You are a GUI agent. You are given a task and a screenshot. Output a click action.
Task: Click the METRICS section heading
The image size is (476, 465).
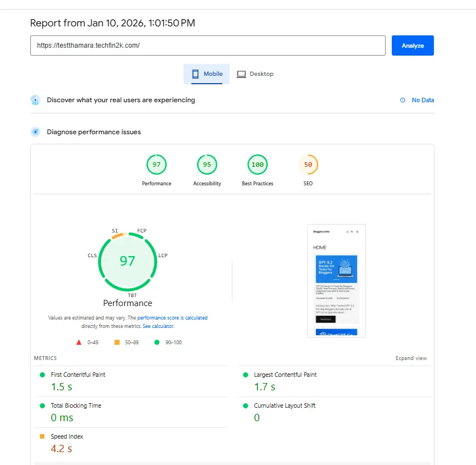(x=45, y=358)
